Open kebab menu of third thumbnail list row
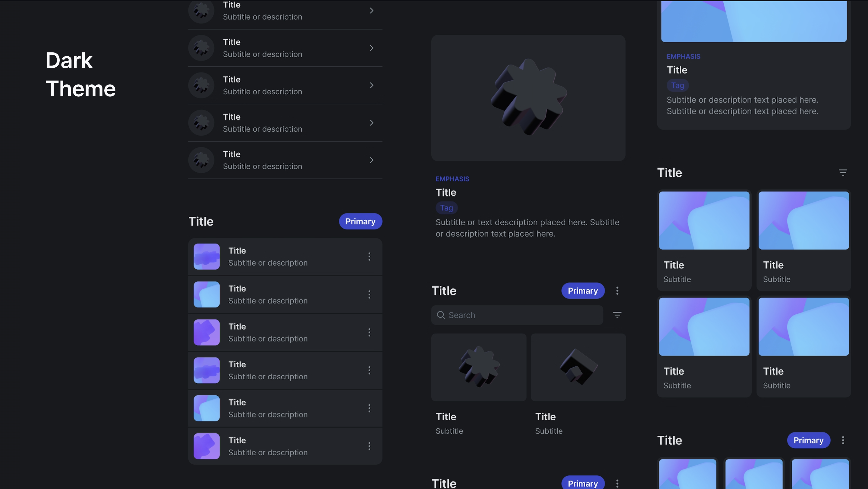The height and width of the screenshot is (489, 868). (x=369, y=332)
